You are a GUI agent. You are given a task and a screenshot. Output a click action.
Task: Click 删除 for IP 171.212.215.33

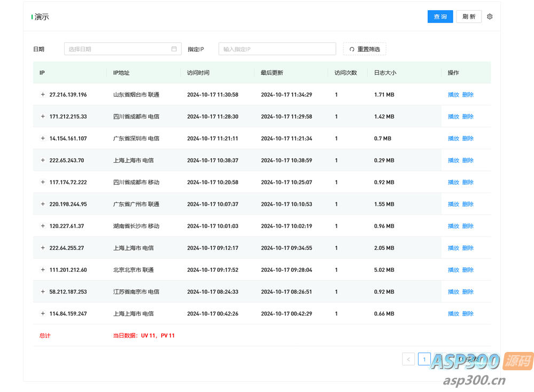coord(468,116)
